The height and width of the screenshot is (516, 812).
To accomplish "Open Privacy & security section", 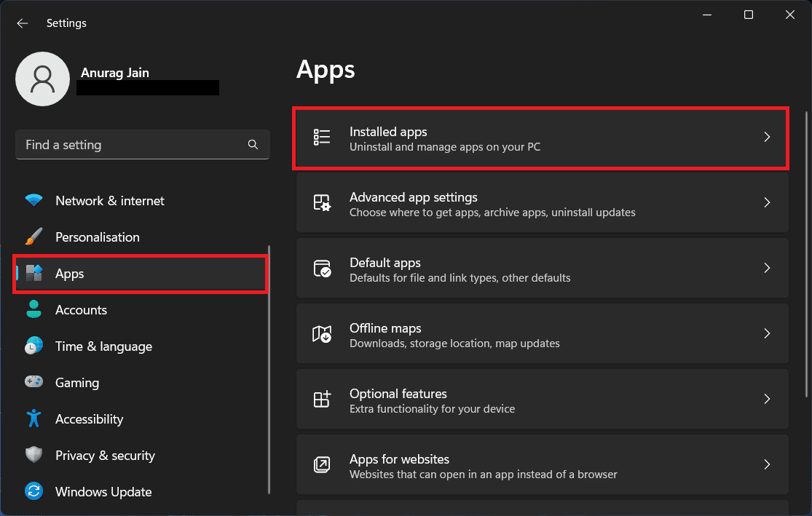I will click(105, 455).
